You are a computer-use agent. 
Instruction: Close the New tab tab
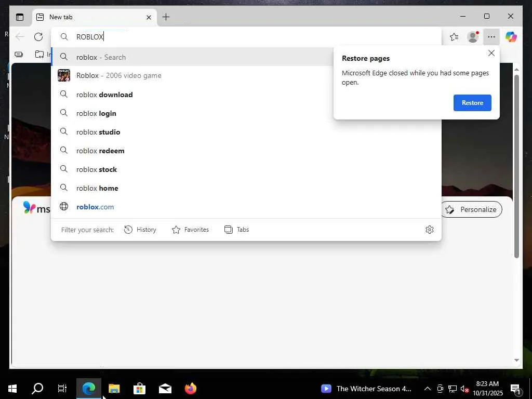coord(149,17)
